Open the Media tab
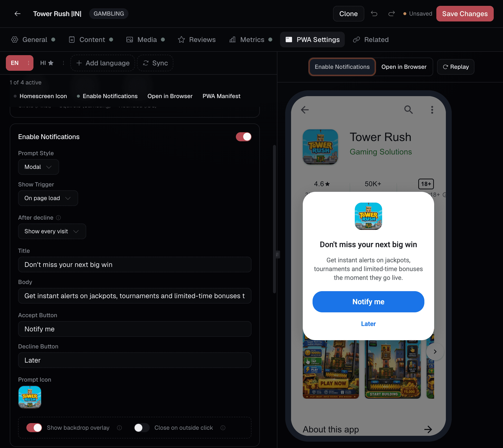 [145, 40]
